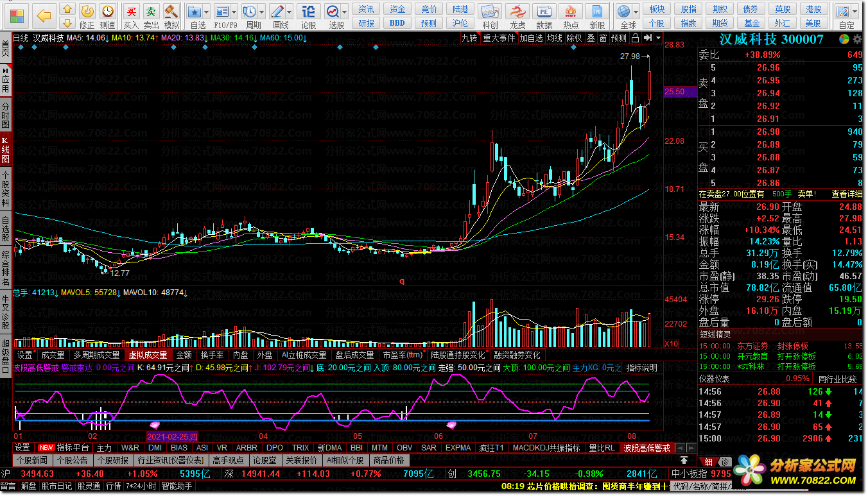Toggle the chart shift-to-end arrow icon
868x496 pixels.
647,38
